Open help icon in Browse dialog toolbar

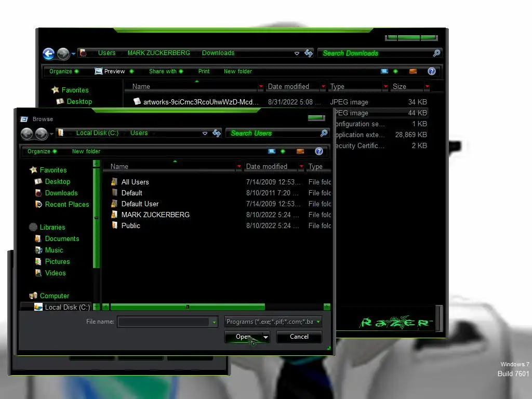pyautogui.click(x=319, y=151)
